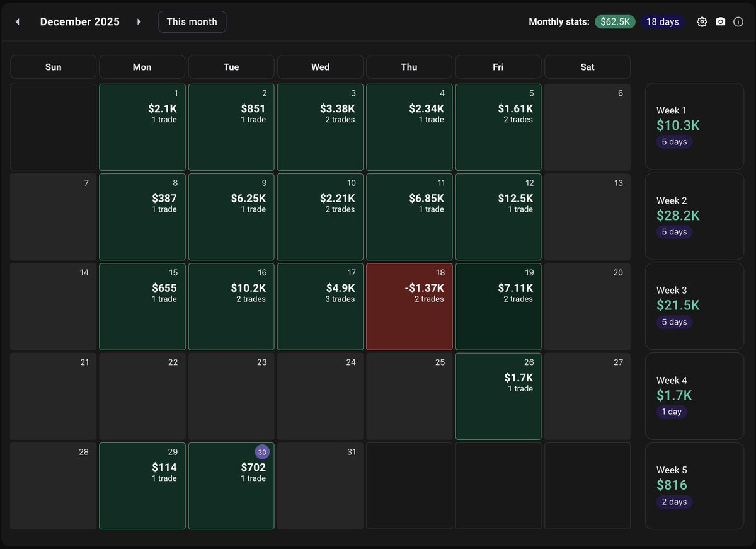Select the Thu column header
The width and height of the screenshot is (756, 549).
[409, 67]
